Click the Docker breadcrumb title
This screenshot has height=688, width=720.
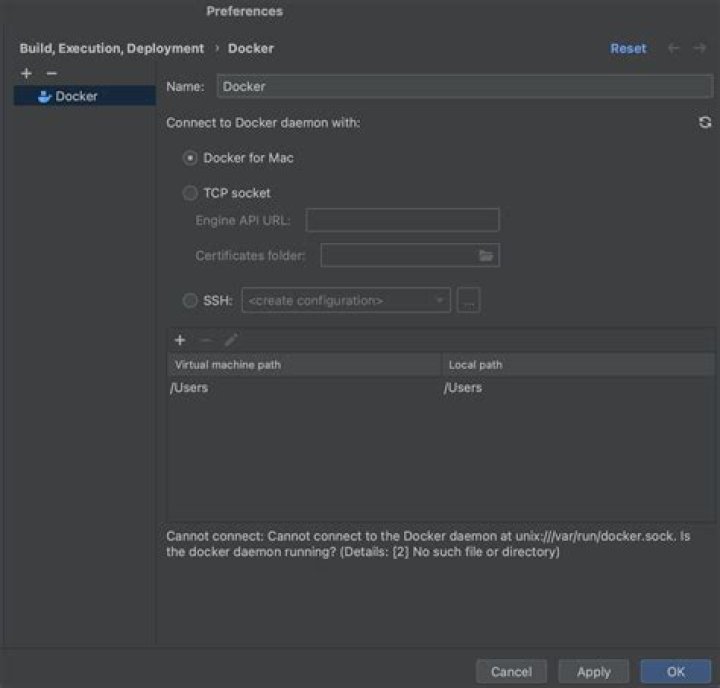[x=251, y=48]
